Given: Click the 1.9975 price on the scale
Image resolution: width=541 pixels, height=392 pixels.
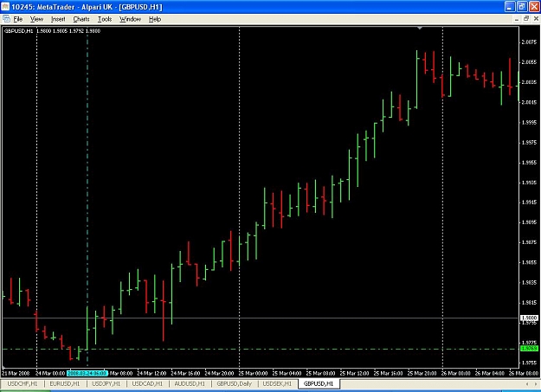Looking at the screenshot, I should click(x=529, y=142).
